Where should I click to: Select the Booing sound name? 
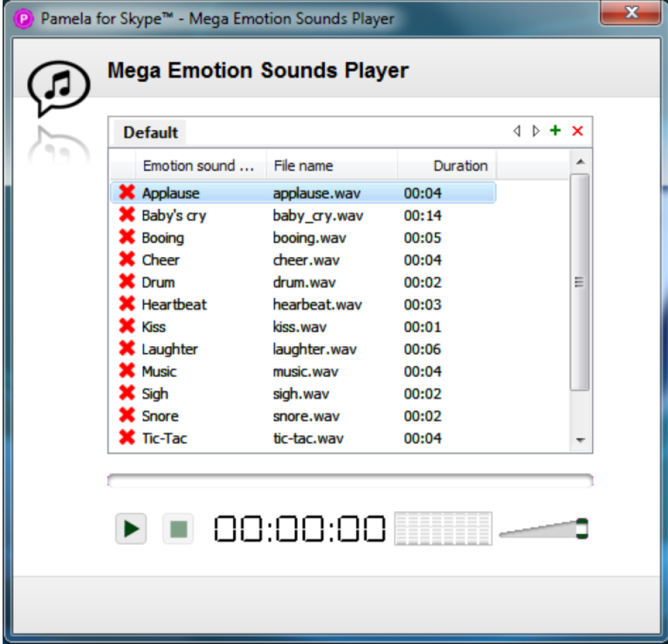[163, 238]
